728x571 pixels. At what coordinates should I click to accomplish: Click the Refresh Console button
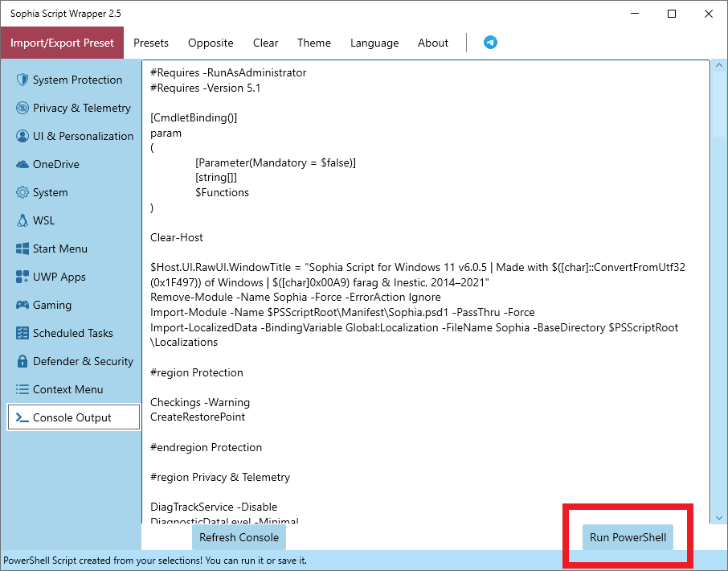pyautogui.click(x=239, y=537)
